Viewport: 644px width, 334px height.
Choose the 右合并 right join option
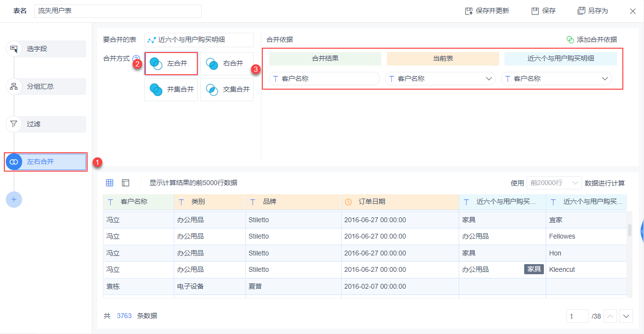point(227,63)
